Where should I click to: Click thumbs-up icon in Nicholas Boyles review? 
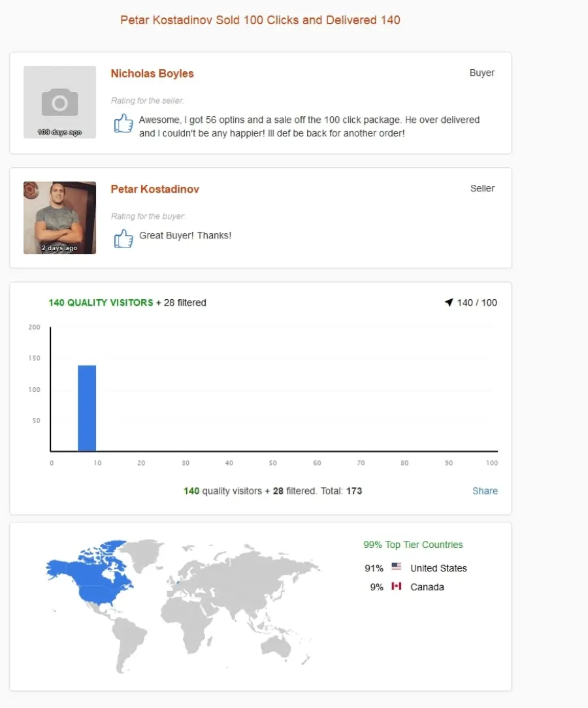pyautogui.click(x=123, y=123)
